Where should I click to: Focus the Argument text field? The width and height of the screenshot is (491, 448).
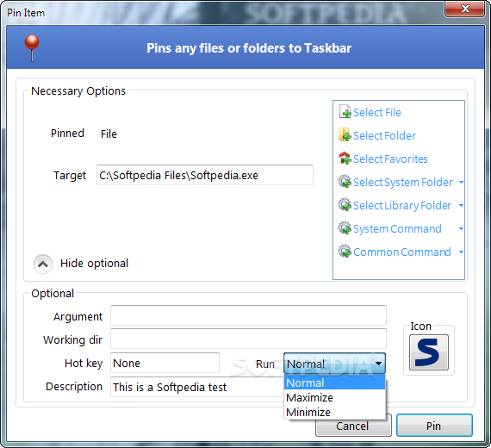[x=248, y=315]
